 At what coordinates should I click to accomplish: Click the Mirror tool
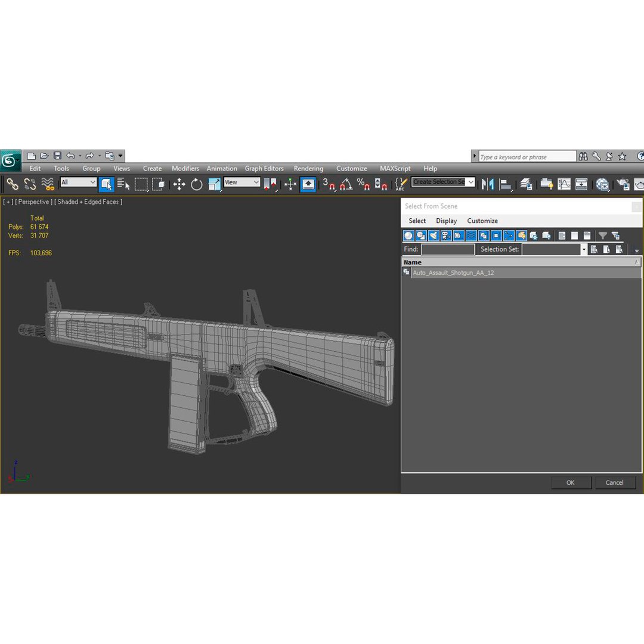click(488, 184)
